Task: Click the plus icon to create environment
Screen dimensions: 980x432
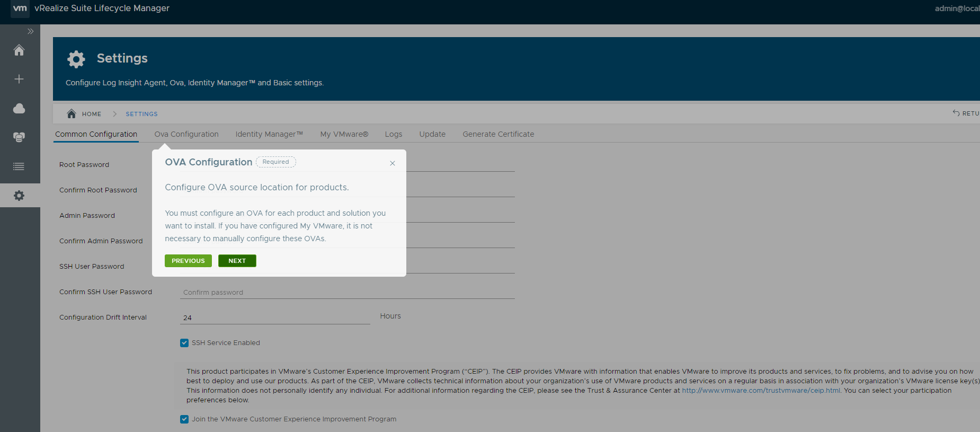Action: [19, 79]
